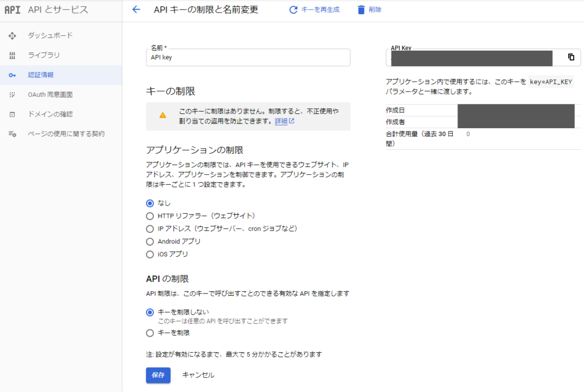Click the API logo icon
Screen dimensions: 584x392
pos(13,10)
